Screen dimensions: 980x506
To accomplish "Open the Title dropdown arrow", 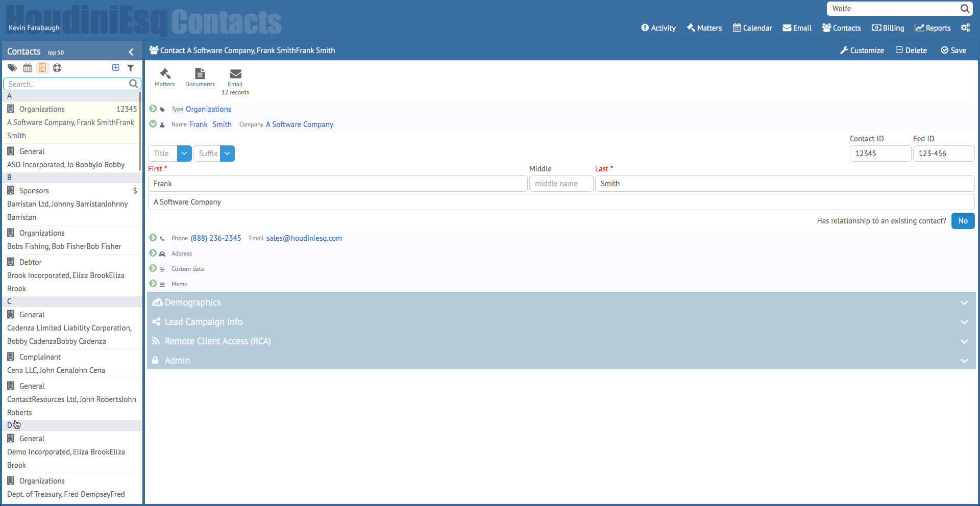I will coord(184,154).
